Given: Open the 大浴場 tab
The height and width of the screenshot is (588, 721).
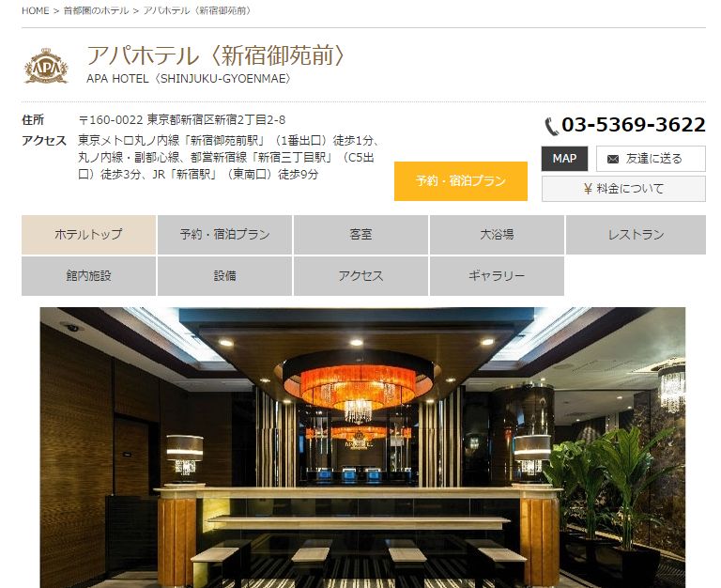Looking at the screenshot, I should (497, 234).
